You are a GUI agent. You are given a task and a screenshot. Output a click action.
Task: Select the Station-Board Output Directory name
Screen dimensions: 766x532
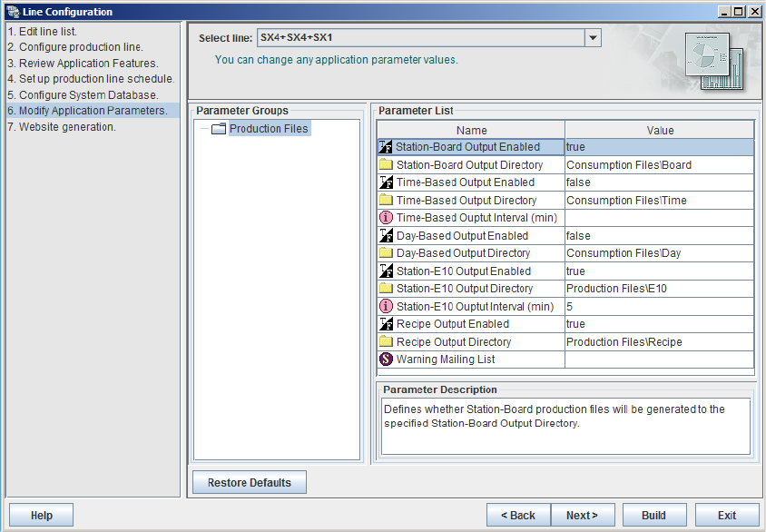[x=469, y=164]
